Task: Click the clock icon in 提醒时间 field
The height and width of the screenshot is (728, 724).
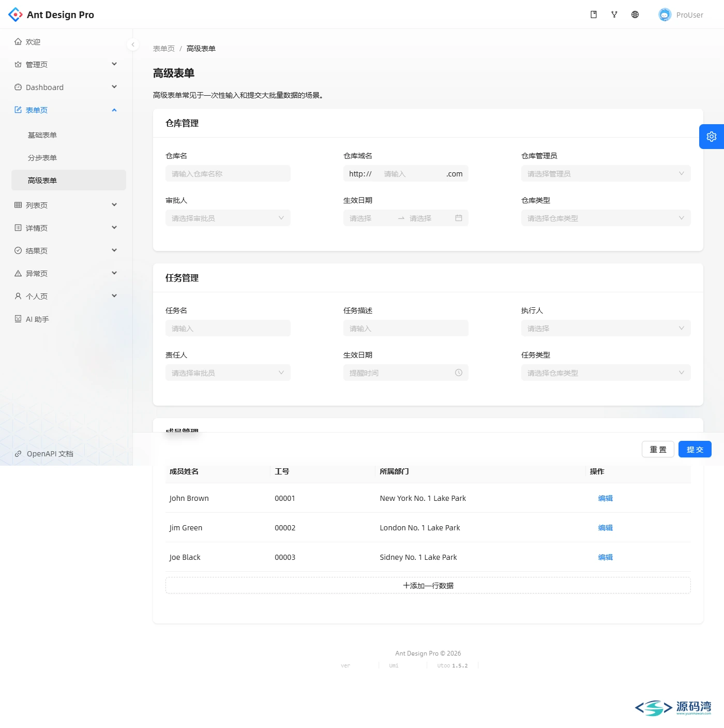Action: coord(459,373)
